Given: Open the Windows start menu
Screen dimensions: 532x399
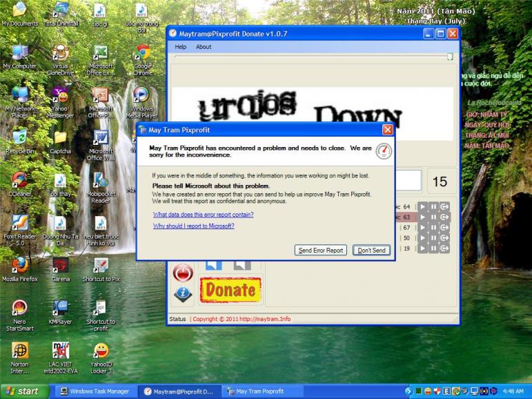Looking at the screenshot, I should tap(24, 391).
